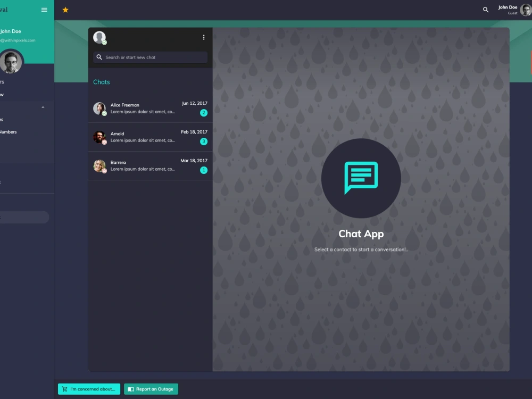This screenshot has width=532, height=399.
Task: Open Alice Freeman conversation
Action: (x=151, y=108)
